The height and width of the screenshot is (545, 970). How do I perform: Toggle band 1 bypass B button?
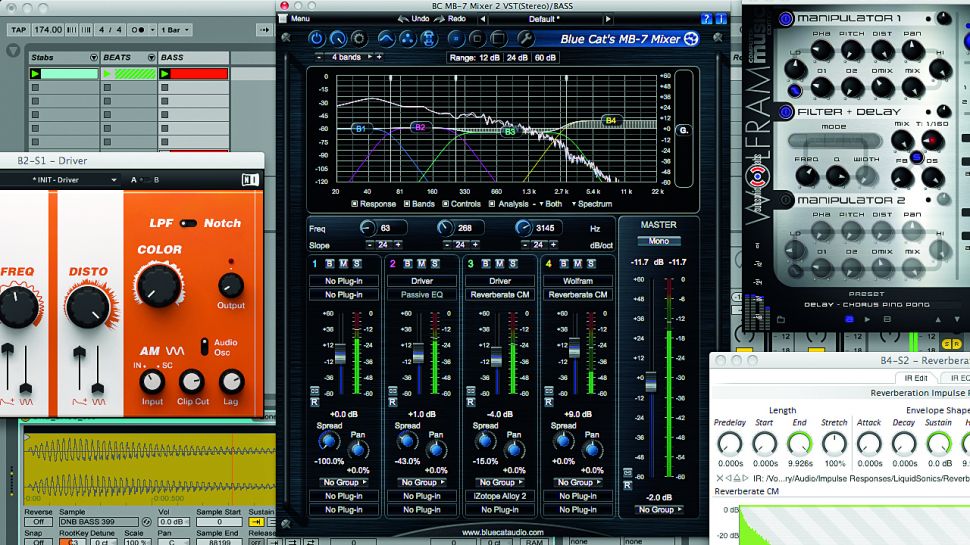pos(330,264)
